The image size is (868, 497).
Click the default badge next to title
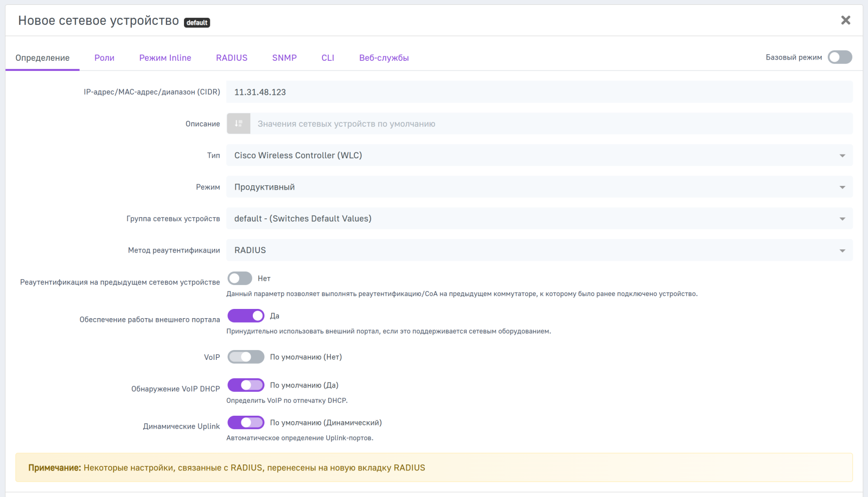(197, 23)
